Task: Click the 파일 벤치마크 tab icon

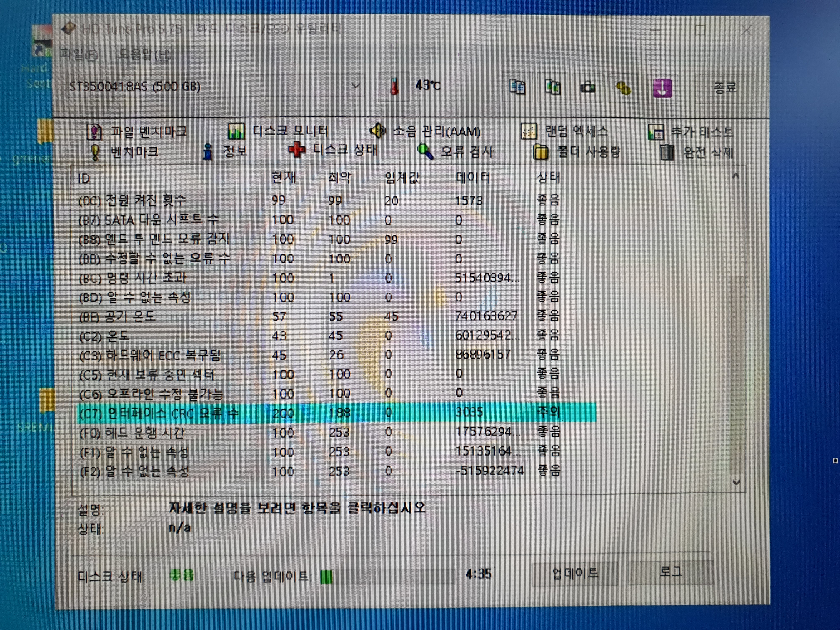Action: [x=94, y=132]
